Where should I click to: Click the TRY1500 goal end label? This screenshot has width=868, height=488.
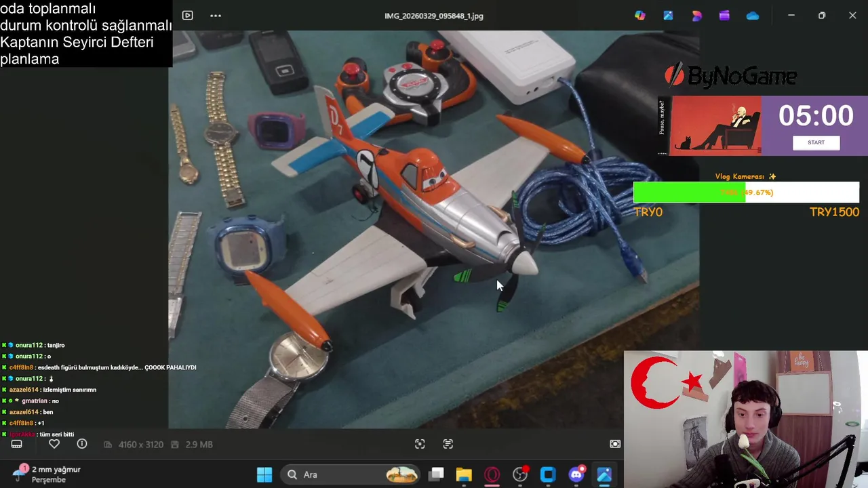[x=834, y=212]
